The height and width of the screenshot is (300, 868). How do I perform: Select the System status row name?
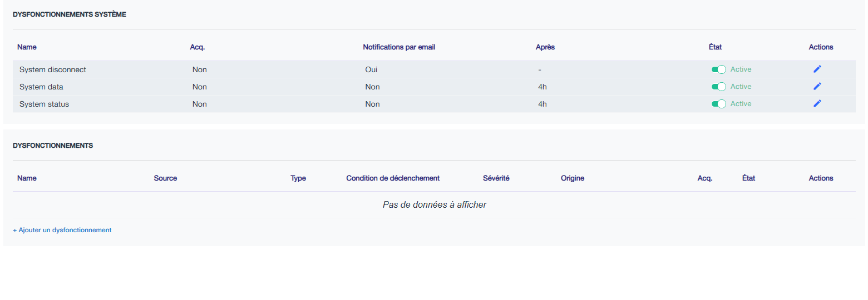(x=44, y=104)
